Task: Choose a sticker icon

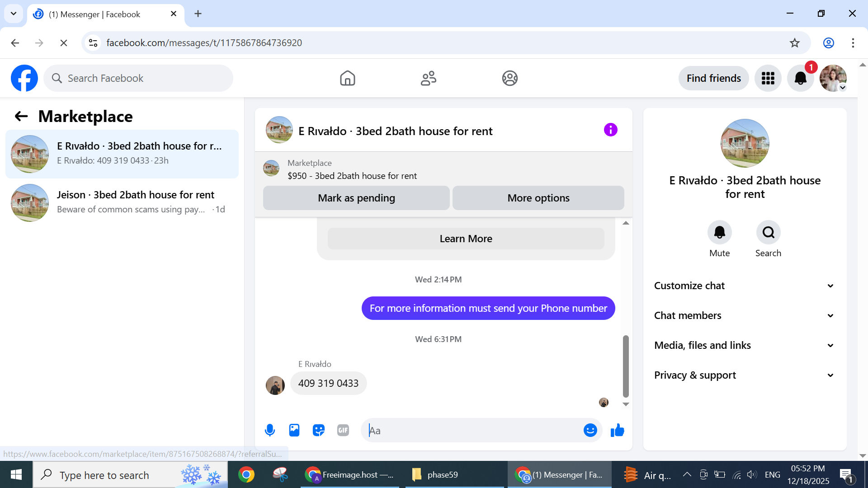Action: (x=319, y=430)
